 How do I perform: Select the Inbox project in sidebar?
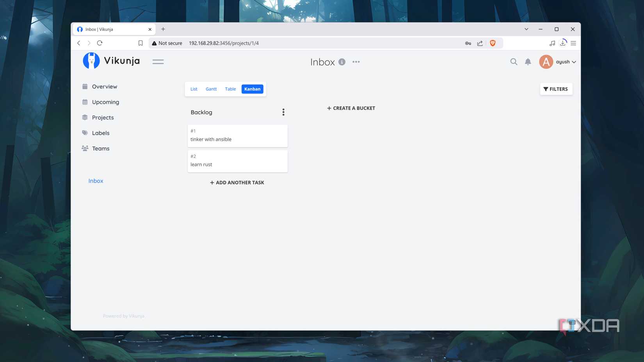(96, 181)
